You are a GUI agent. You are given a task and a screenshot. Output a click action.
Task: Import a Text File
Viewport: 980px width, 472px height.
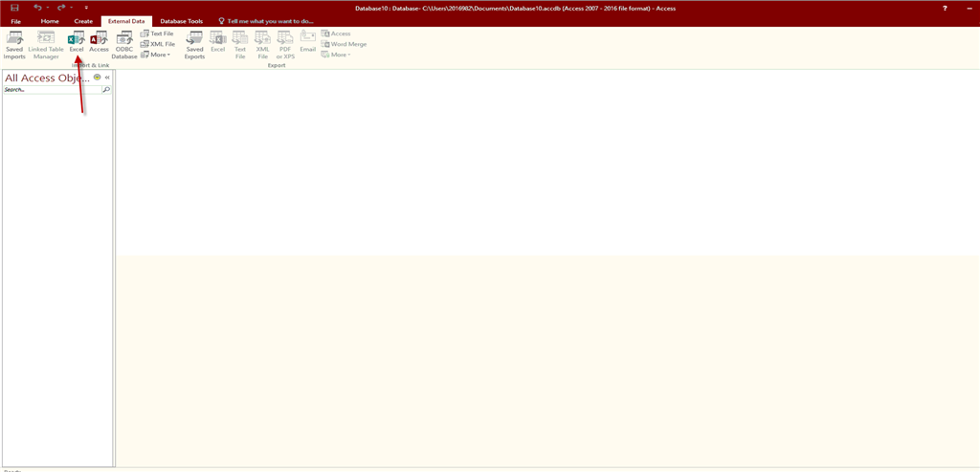point(157,34)
